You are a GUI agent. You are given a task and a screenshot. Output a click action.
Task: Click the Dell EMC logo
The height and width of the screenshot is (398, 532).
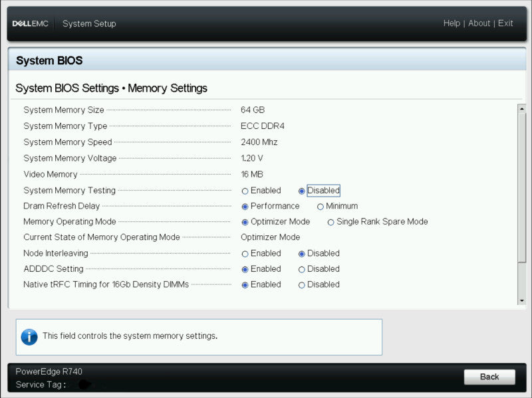click(x=30, y=23)
